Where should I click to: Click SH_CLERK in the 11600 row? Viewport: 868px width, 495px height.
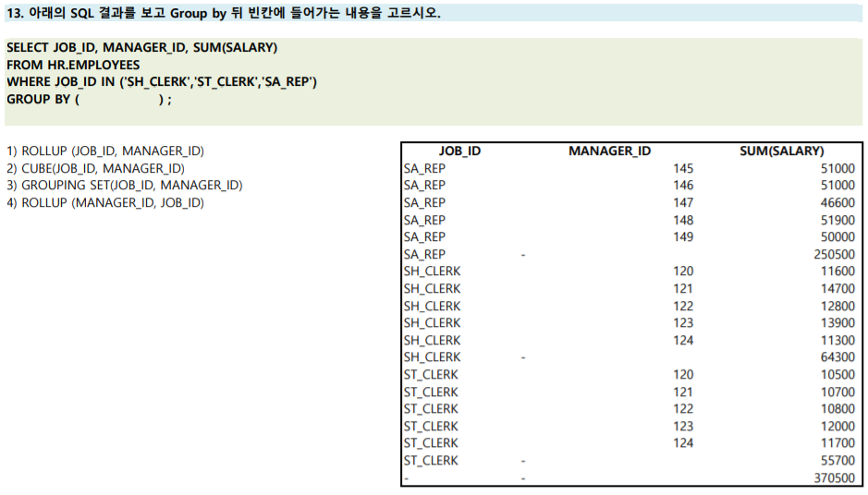click(432, 271)
